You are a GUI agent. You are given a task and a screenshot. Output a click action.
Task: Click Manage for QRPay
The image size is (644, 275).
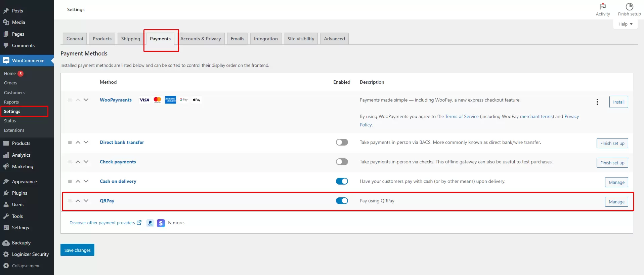[x=616, y=202]
